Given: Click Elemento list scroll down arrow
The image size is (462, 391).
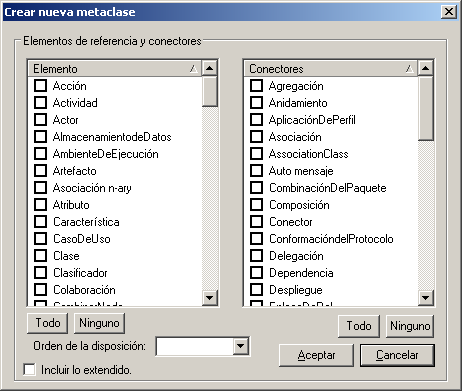Looking at the screenshot, I should [210, 297].
